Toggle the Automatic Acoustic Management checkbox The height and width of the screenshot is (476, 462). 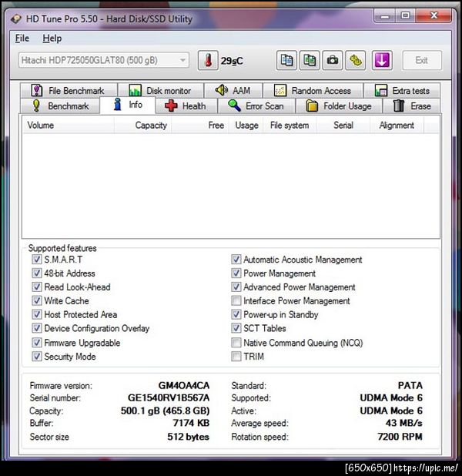[x=236, y=260]
